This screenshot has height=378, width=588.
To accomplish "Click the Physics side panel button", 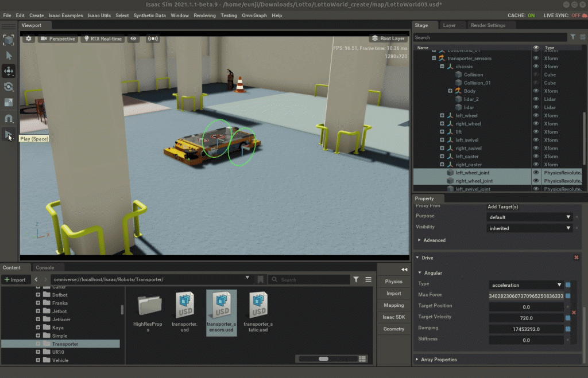I will (393, 282).
